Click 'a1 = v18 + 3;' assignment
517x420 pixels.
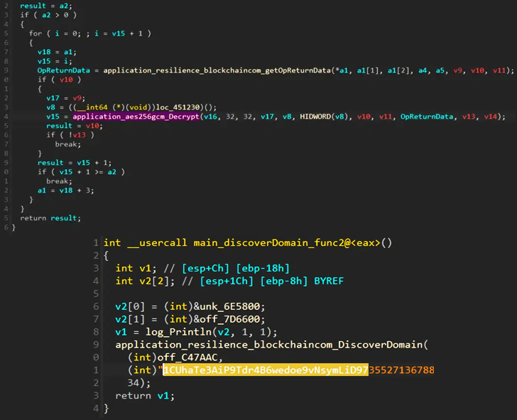[65, 190]
